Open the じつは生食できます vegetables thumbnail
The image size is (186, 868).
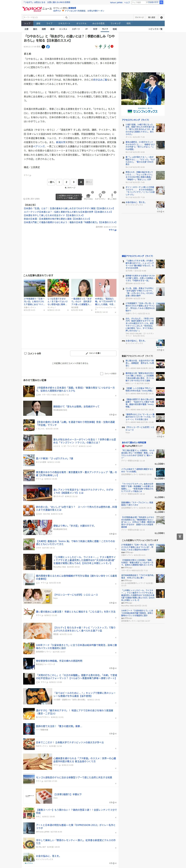pos(58,288)
